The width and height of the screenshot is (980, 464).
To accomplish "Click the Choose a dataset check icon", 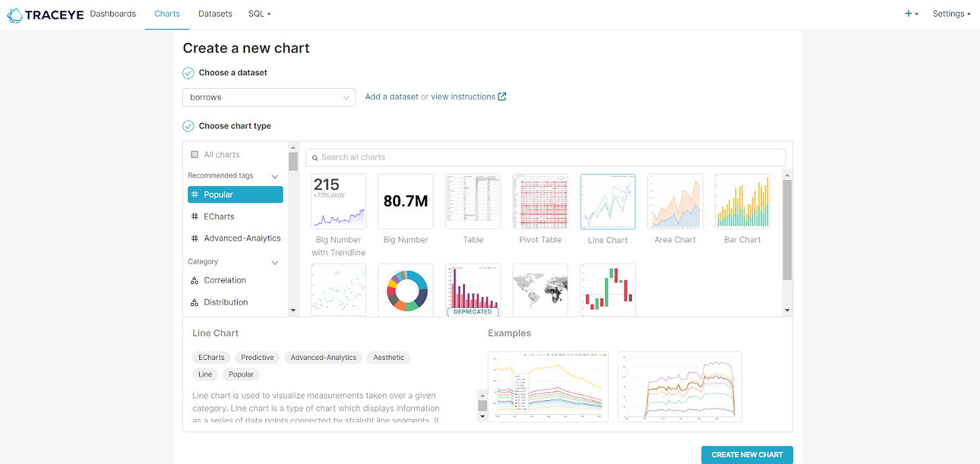I will [188, 73].
